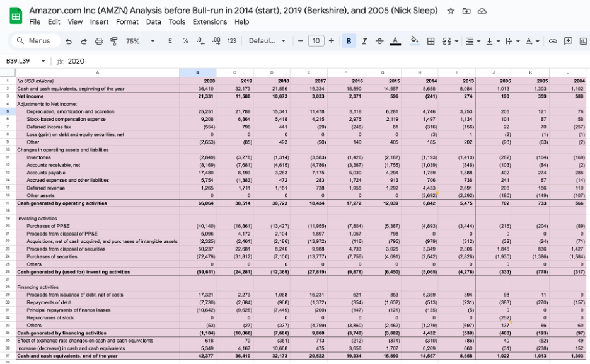Activate the paint format tool
590x364 pixels.
coord(113,41)
